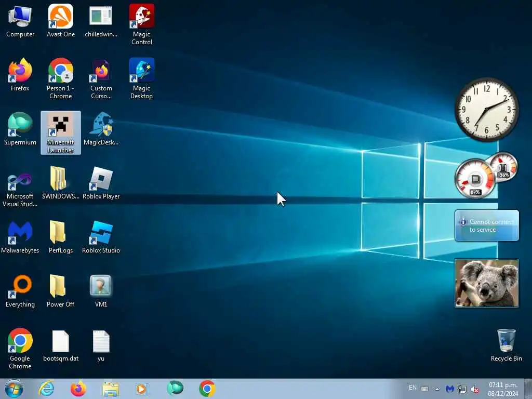
Task: Click the EN language indicator
Action: [x=413, y=388]
